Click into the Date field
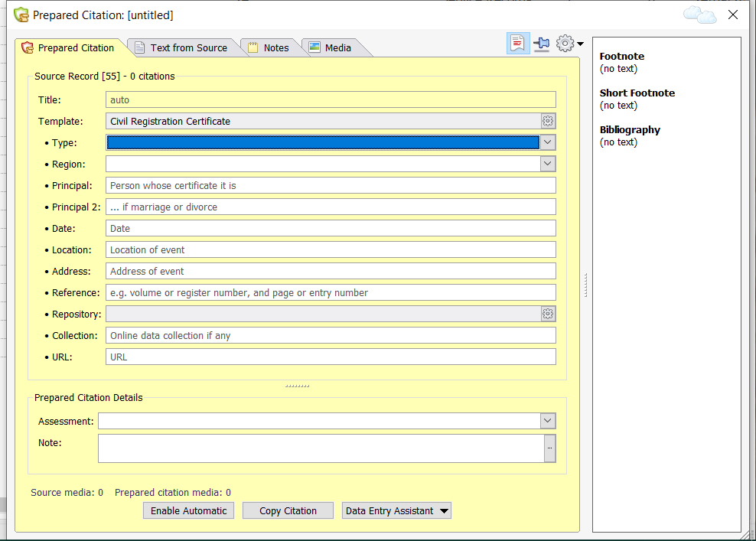The image size is (756, 541). (x=331, y=228)
